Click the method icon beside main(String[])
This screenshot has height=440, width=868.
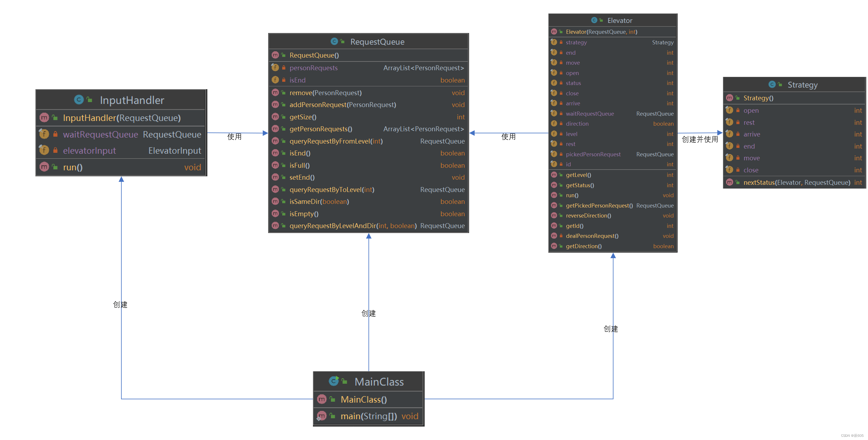[321, 416]
